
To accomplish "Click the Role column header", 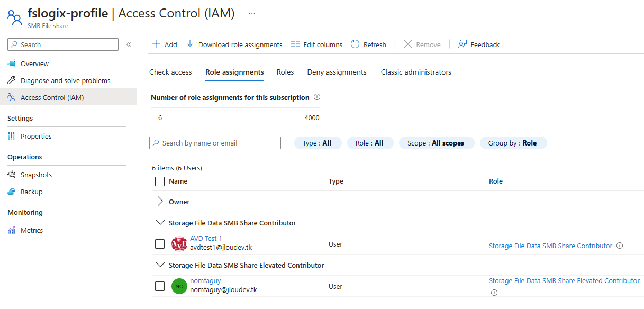I will click(496, 181).
